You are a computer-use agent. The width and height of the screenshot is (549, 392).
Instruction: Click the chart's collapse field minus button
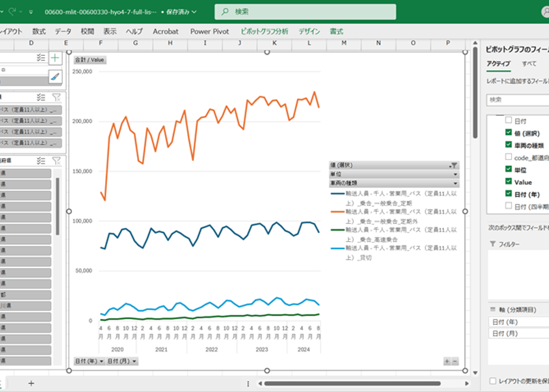tap(455, 362)
